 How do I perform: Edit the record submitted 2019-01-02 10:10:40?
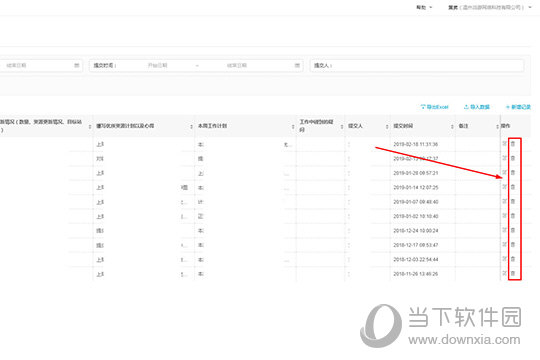(x=505, y=216)
